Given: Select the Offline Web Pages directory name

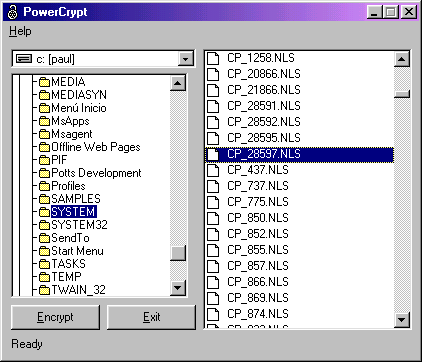Looking at the screenshot, I should click(96, 147).
